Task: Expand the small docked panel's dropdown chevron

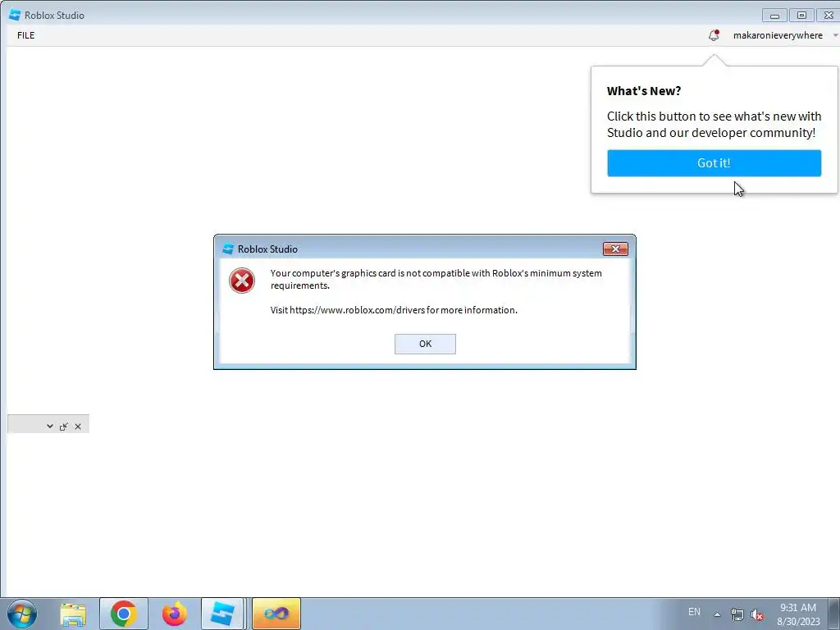Action: (x=50, y=427)
